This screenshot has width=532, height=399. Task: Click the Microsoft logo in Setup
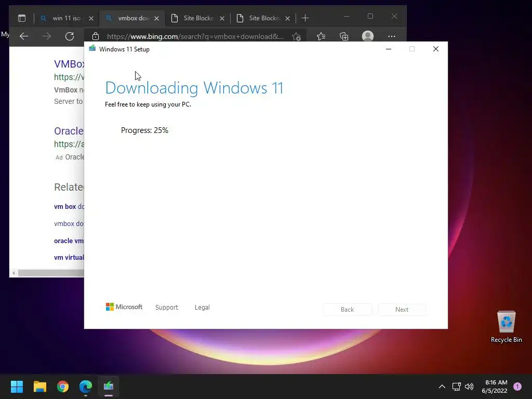pos(124,307)
